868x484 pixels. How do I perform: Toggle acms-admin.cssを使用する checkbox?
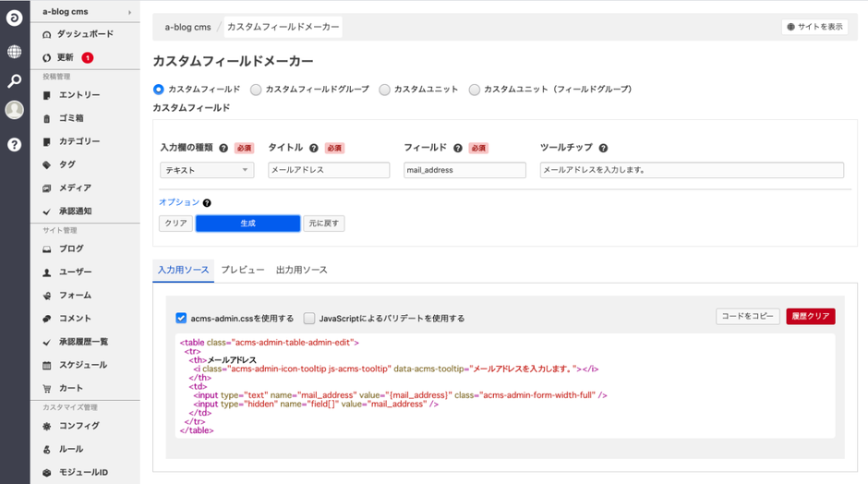point(181,318)
